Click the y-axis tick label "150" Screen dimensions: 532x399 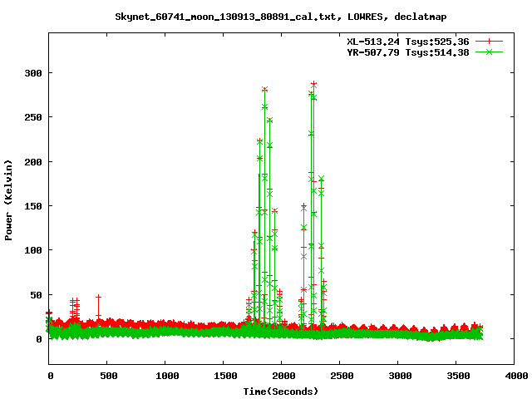(x=33, y=206)
